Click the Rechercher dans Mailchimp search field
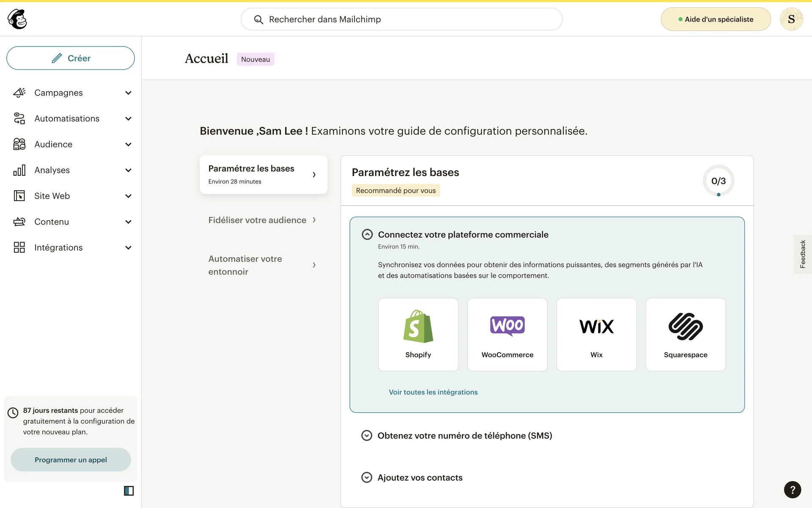Screen dimensions: 812x508 (401, 19)
